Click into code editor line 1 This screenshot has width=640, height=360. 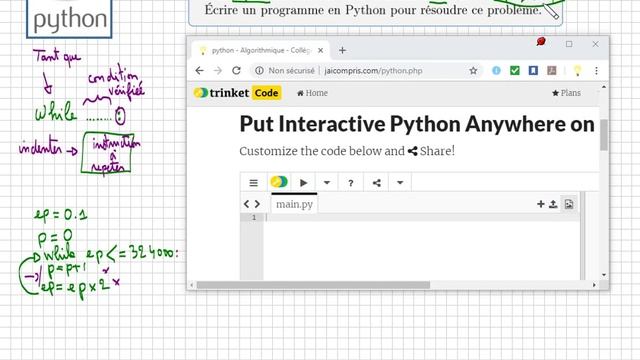point(422,218)
